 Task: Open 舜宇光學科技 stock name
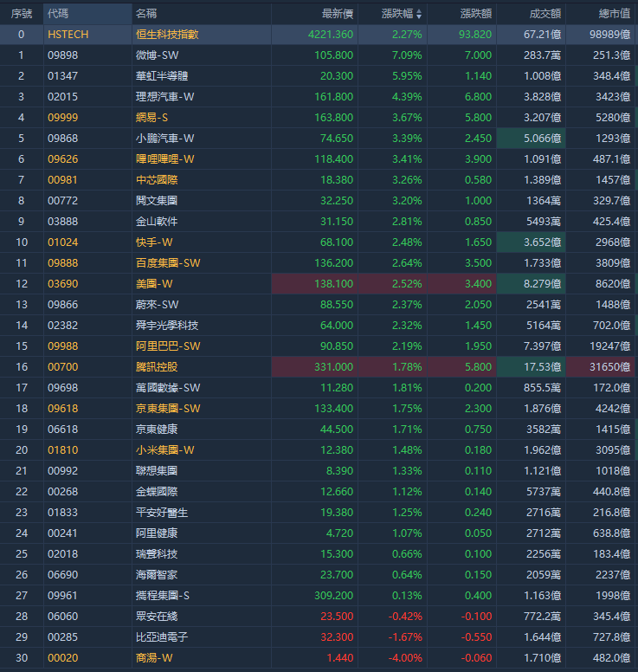coord(167,326)
